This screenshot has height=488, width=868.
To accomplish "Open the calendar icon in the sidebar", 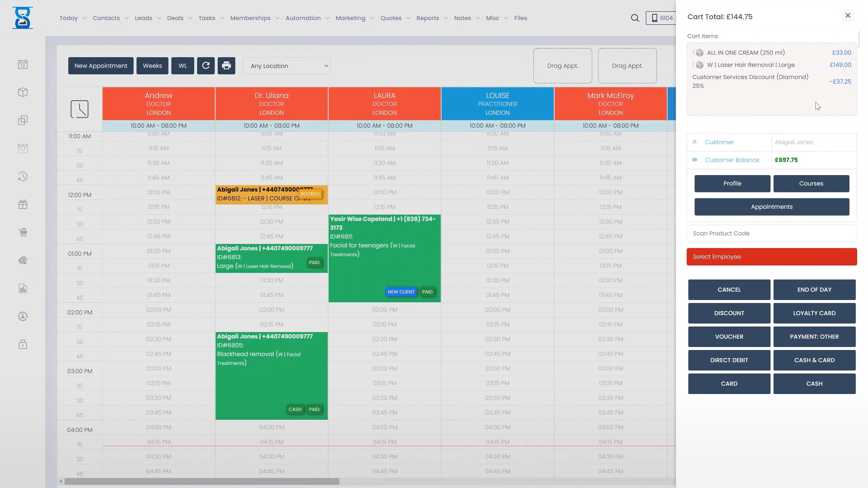I will click(23, 64).
